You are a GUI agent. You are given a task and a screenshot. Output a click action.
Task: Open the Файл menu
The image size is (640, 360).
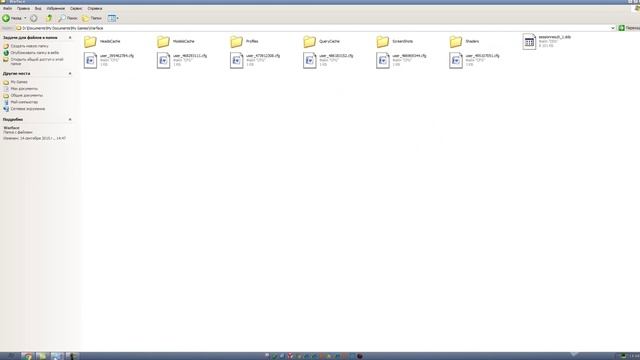[x=7, y=8]
